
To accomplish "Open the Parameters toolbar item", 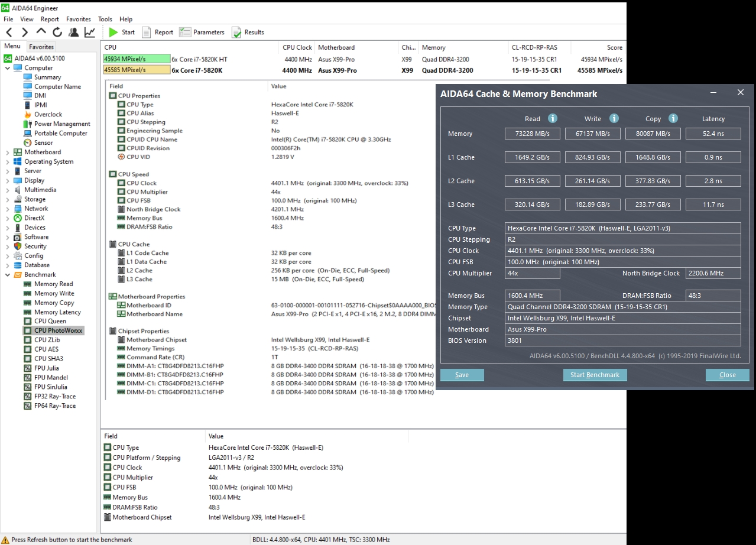I will pyautogui.click(x=202, y=32).
